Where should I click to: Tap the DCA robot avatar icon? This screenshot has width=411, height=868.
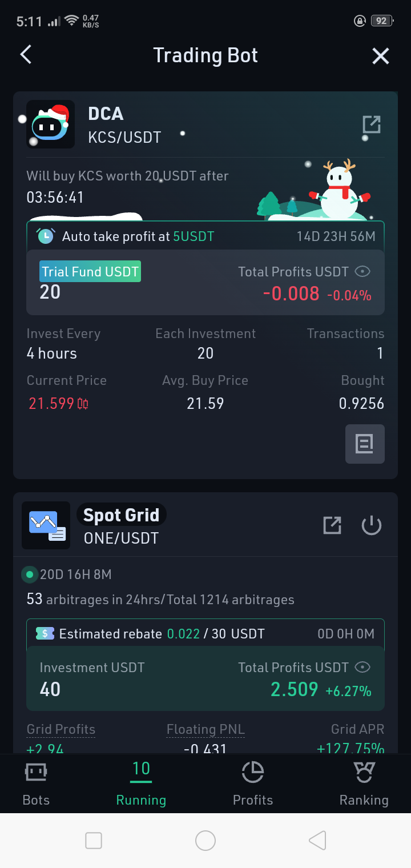click(50, 124)
